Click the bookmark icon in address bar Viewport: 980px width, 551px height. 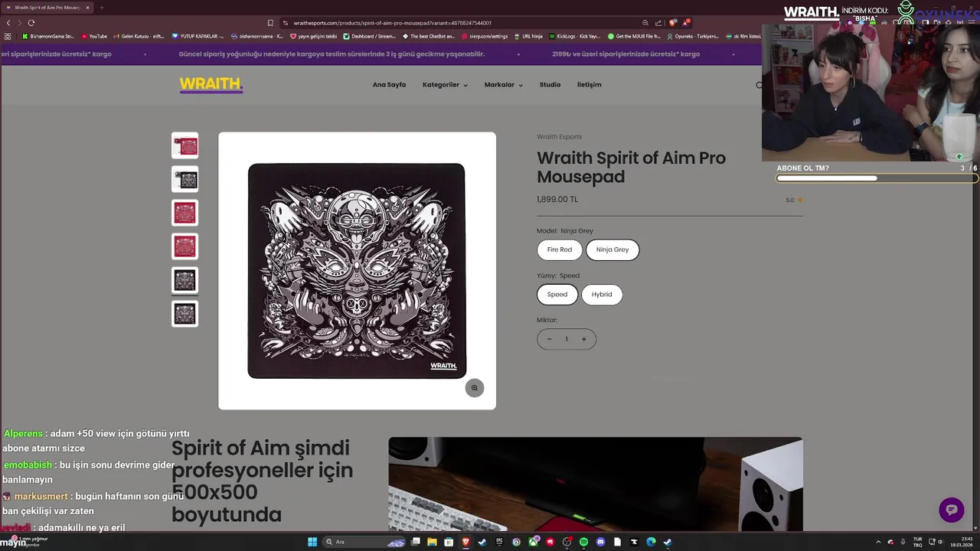click(x=270, y=23)
